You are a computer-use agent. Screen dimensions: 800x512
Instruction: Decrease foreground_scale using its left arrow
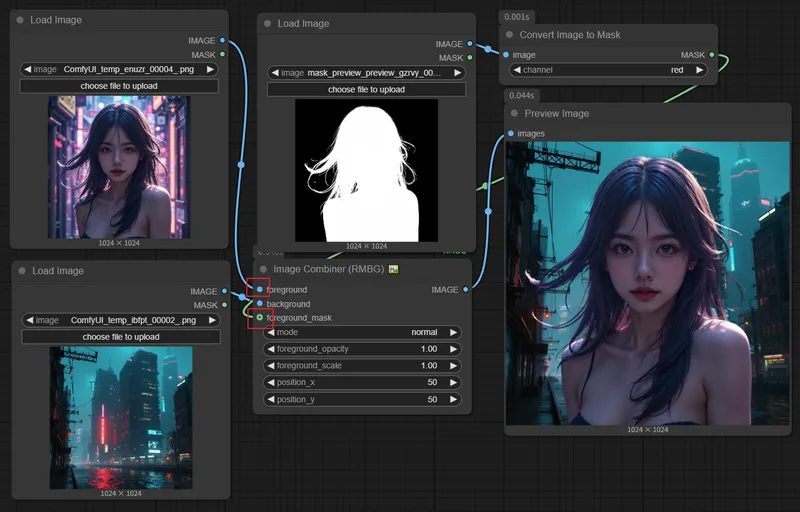click(270, 366)
